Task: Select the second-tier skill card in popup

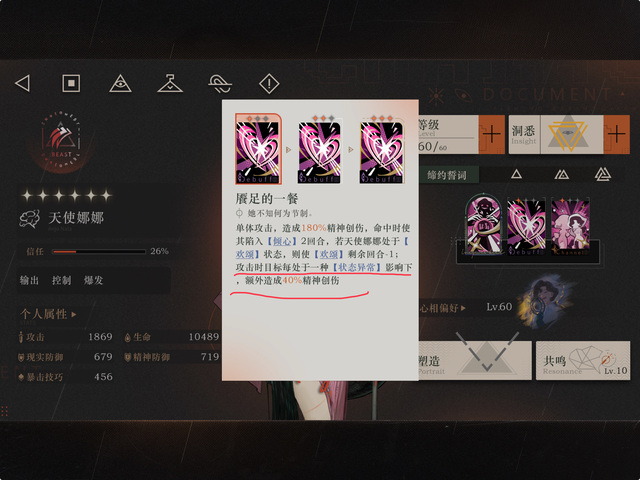Action: 320,150
